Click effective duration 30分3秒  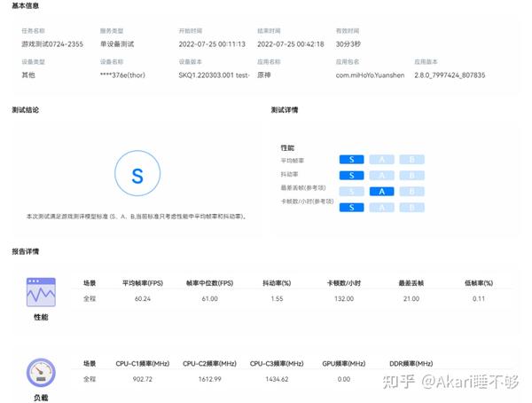[x=348, y=44]
